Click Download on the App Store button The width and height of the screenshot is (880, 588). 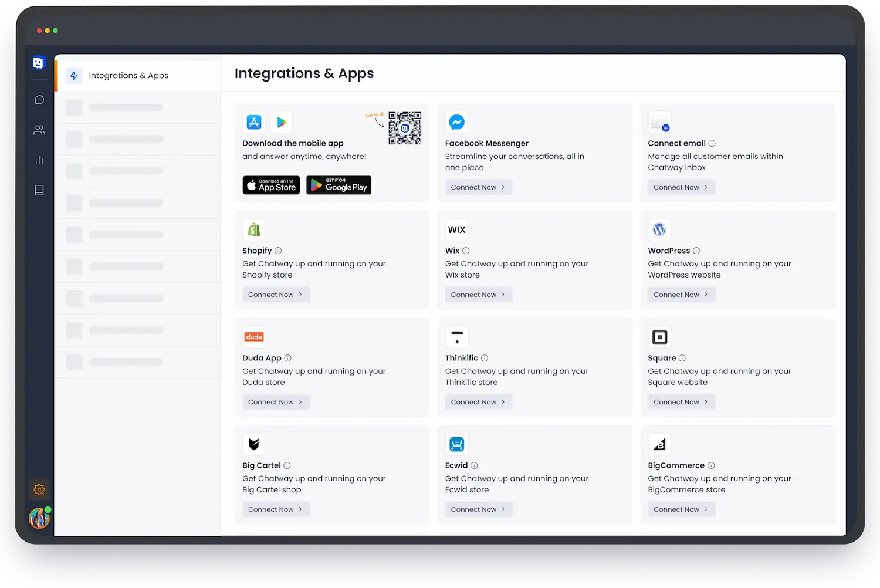(x=271, y=185)
